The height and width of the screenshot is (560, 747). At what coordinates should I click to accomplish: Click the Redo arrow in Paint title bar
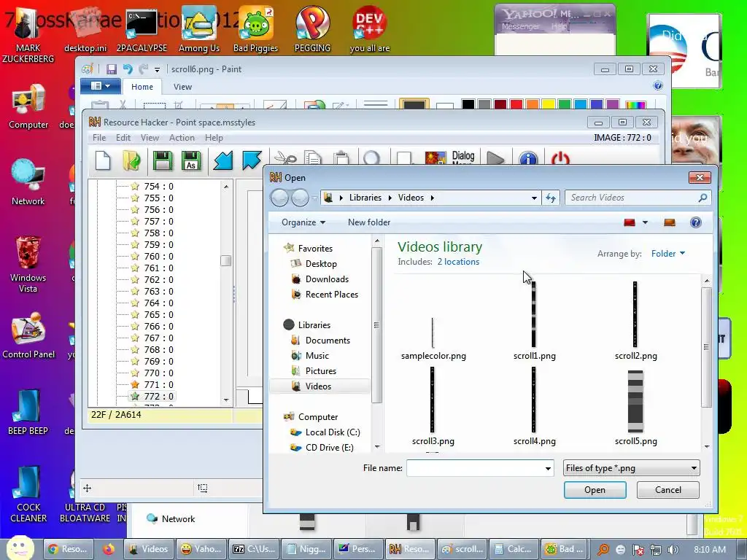click(144, 69)
